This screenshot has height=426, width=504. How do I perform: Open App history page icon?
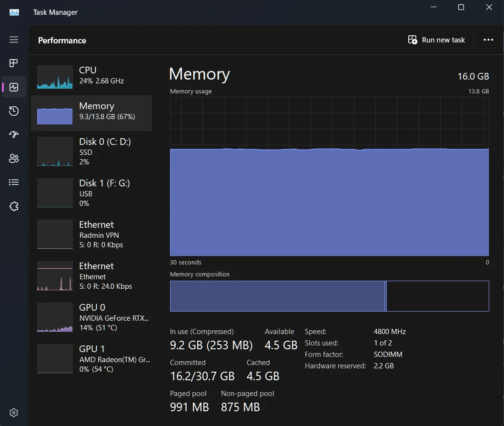pyautogui.click(x=14, y=111)
